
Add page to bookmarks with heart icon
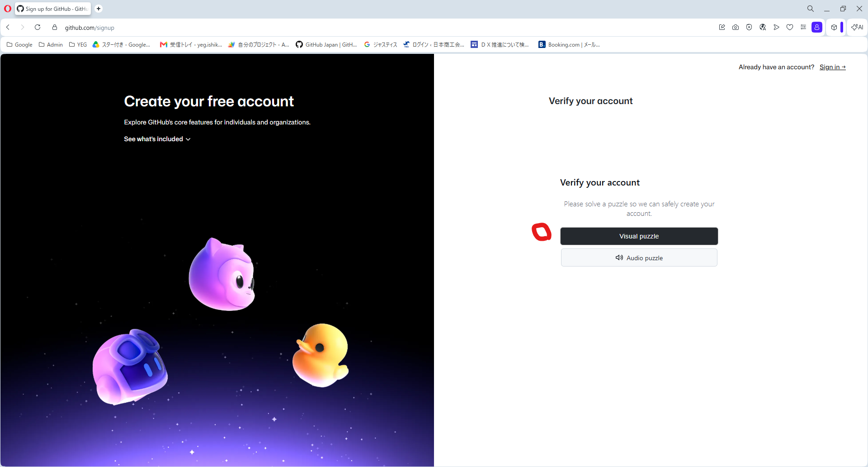pyautogui.click(x=790, y=28)
